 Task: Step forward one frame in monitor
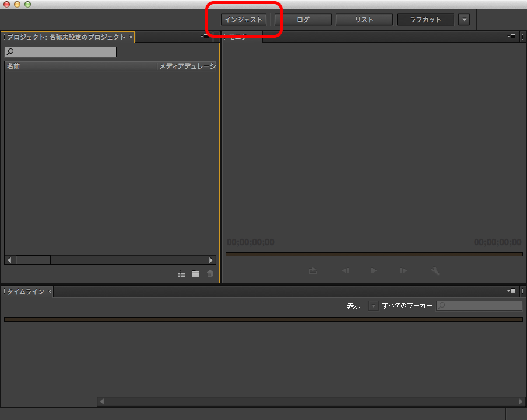point(403,271)
